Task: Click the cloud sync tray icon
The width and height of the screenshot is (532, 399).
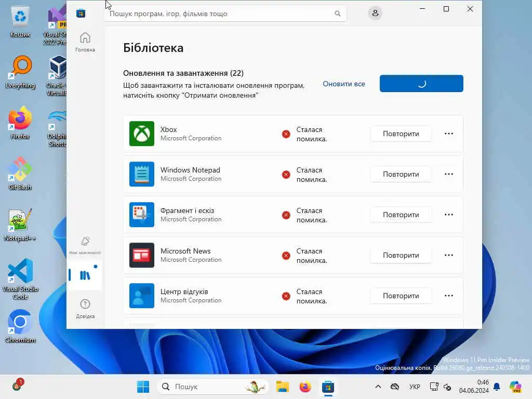Action: 395,387
